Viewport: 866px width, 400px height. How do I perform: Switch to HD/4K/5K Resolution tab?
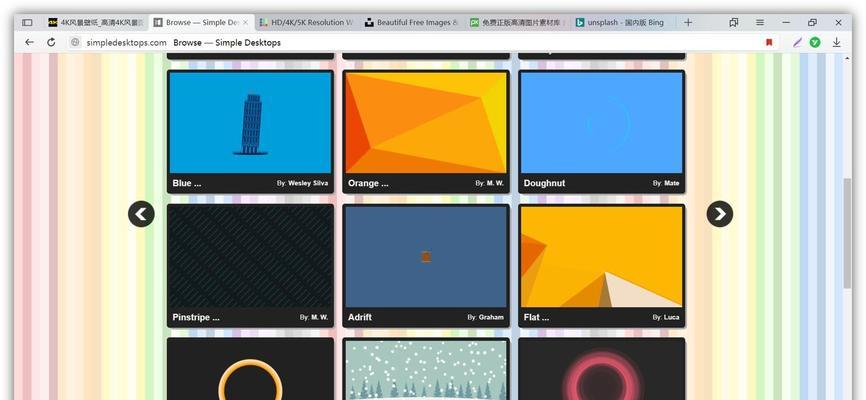(307, 23)
